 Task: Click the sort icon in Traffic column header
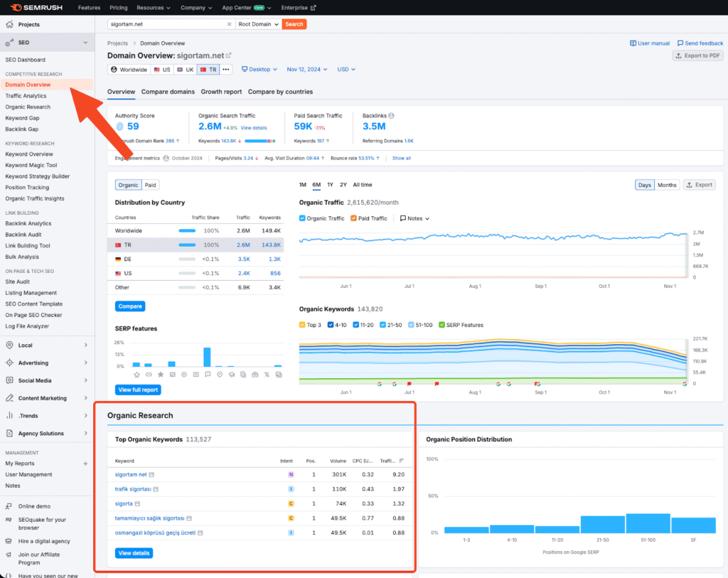tap(401, 461)
